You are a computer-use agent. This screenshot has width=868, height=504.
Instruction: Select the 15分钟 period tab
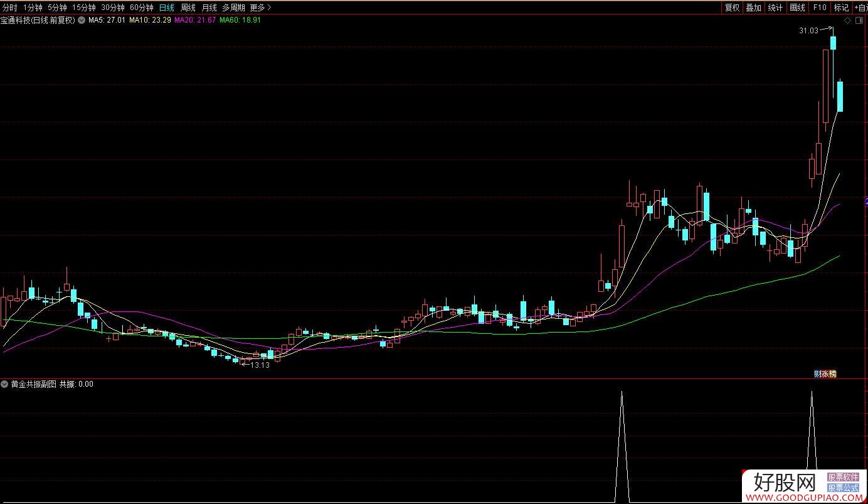click(x=84, y=8)
